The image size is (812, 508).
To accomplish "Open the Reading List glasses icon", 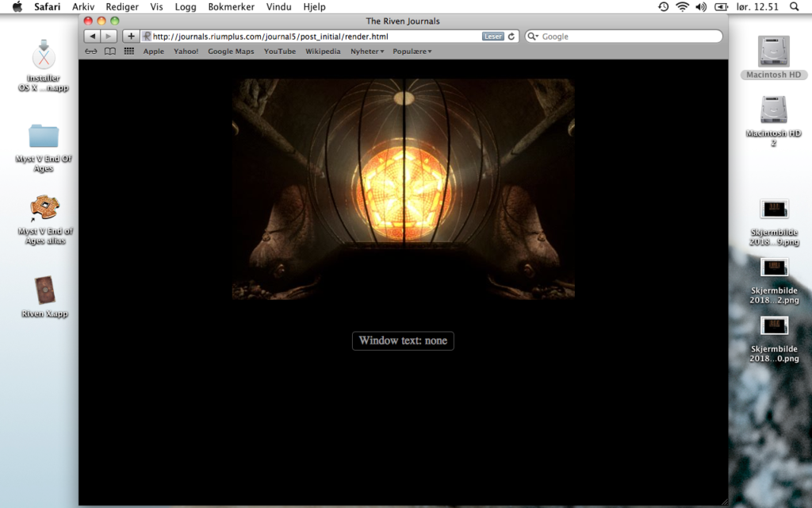I will click(x=90, y=52).
